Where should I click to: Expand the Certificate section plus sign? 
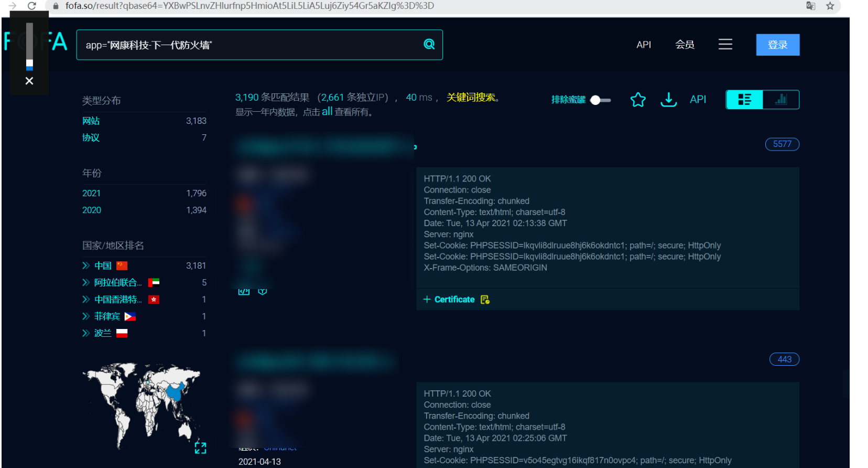[427, 300]
